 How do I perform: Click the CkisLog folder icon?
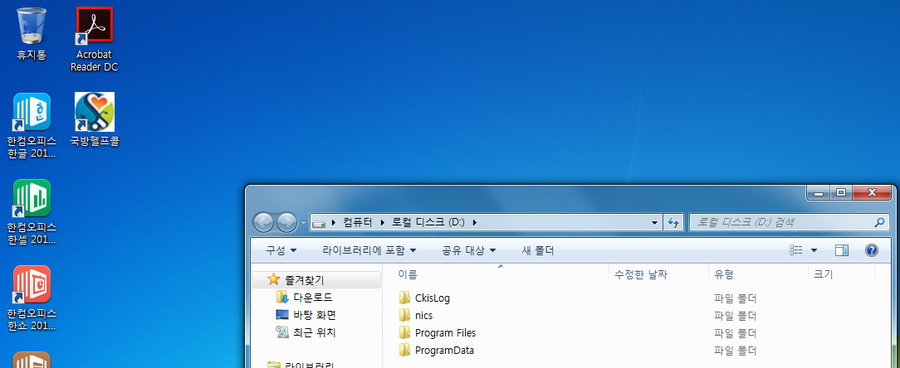405,298
